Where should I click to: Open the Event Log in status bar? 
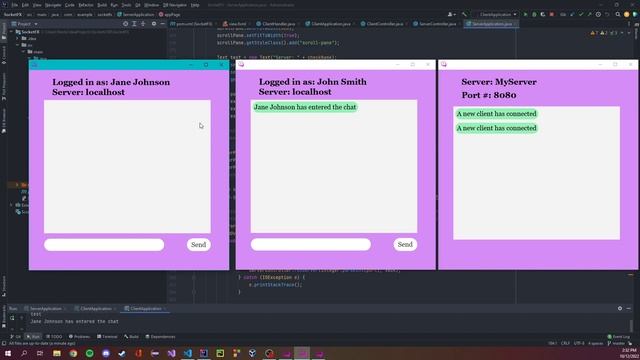[x=619, y=337]
